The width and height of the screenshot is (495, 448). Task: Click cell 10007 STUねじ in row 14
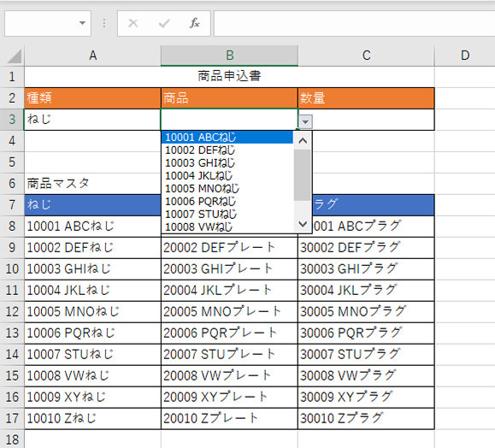(92, 354)
